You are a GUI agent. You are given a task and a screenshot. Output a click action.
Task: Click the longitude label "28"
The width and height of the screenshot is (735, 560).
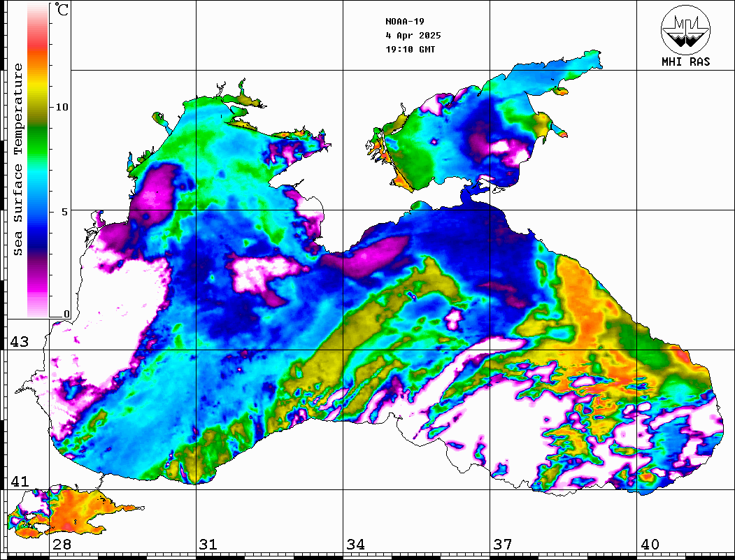[x=62, y=545]
